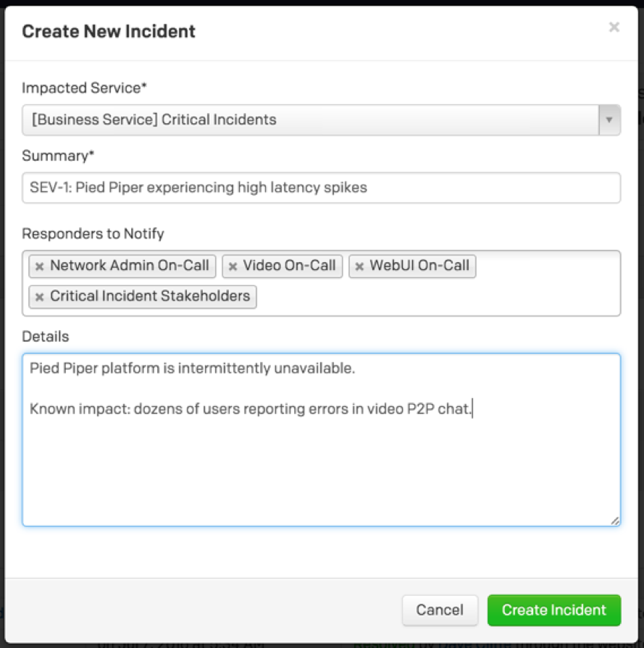Submit with the Create Incident button
644x648 pixels.
click(554, 610)
